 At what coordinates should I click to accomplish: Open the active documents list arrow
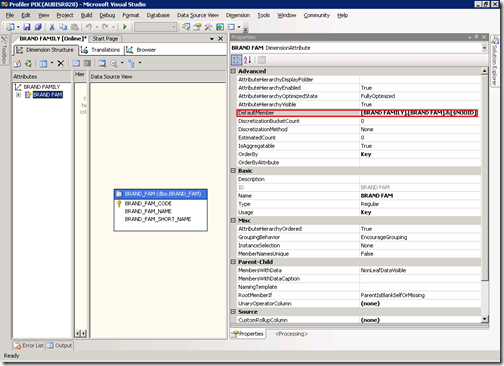click(x=212, y=39)
